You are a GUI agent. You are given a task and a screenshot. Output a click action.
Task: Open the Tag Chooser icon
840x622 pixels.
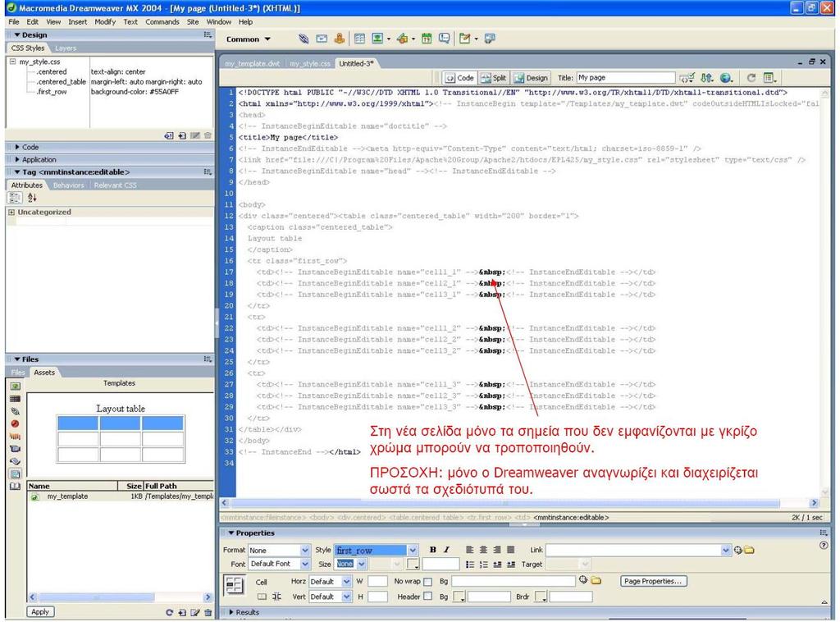pos(490,39)
